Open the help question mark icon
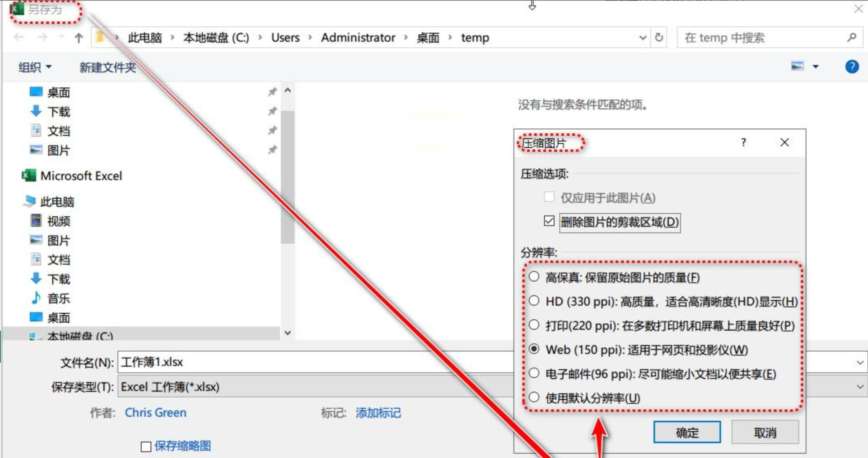This screenshot has height=458, width=868. [852, 66]
